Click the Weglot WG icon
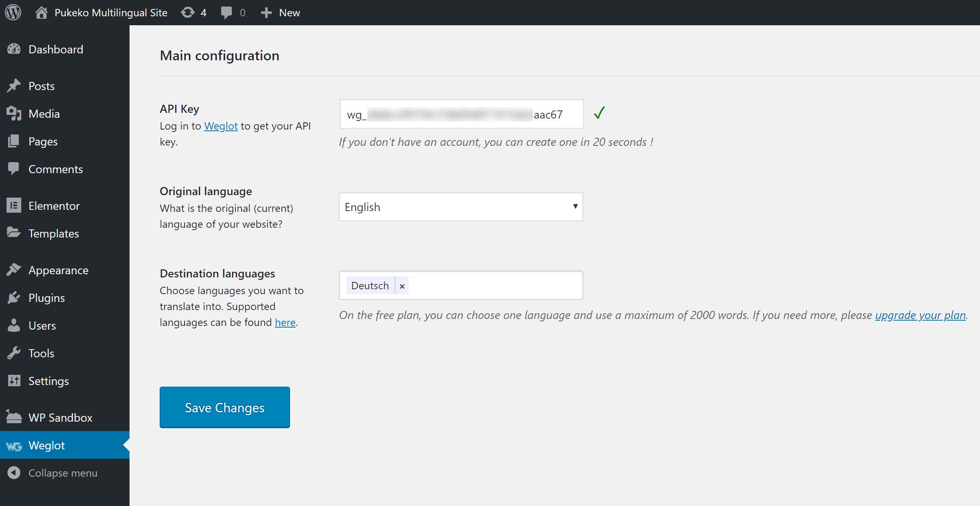 [x=14, y=446]
